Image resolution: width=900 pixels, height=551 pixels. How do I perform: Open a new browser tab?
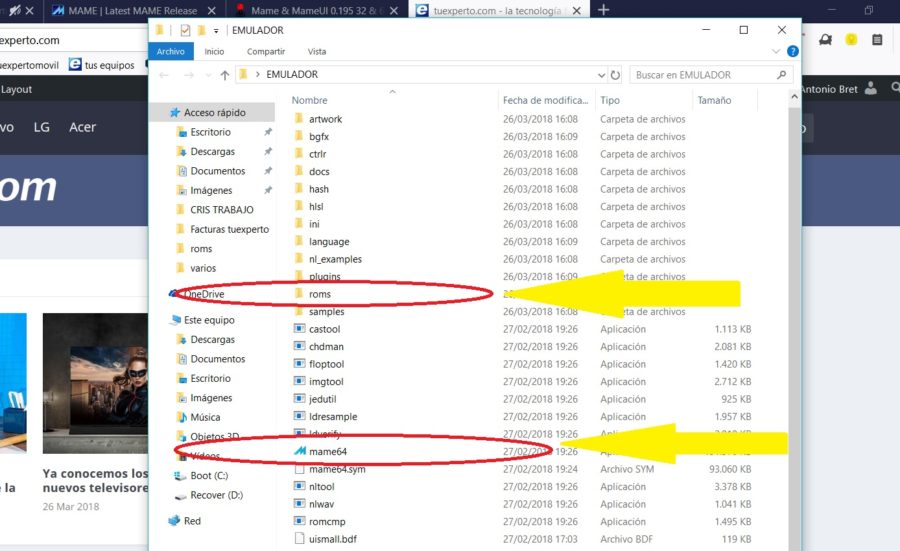(x=603, y=10)
